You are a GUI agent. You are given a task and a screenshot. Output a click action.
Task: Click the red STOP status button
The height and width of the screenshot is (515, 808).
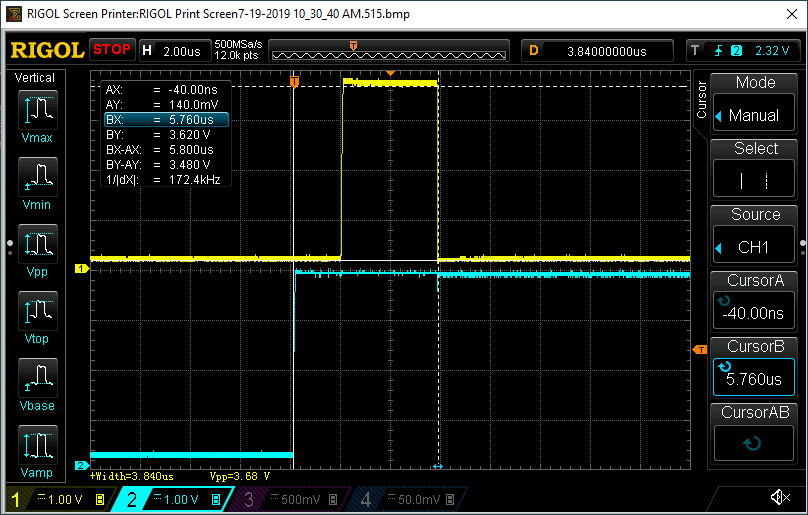111,49
